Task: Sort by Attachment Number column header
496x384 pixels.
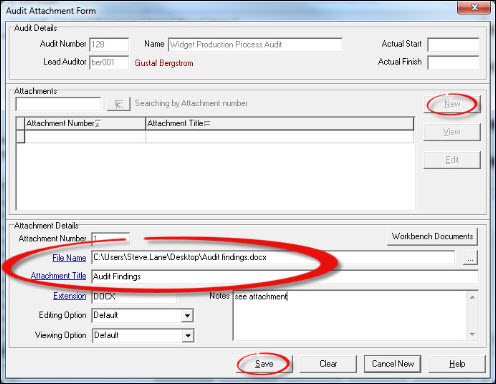Action: [85, 124]
